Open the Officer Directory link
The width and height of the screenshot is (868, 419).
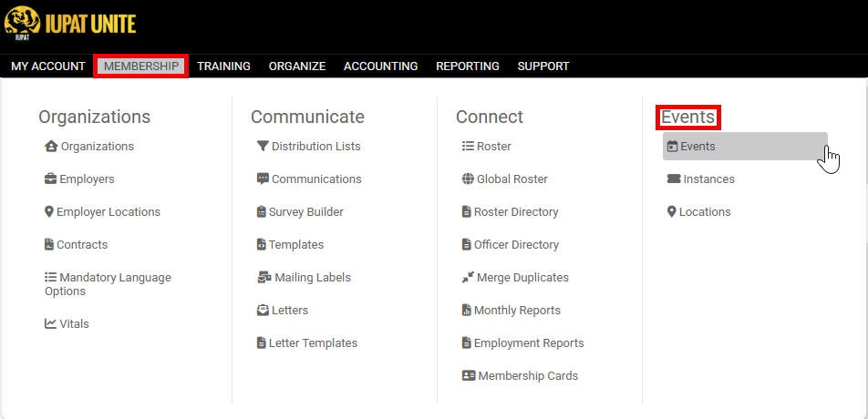pyautogui.click(x=516, y=244)
